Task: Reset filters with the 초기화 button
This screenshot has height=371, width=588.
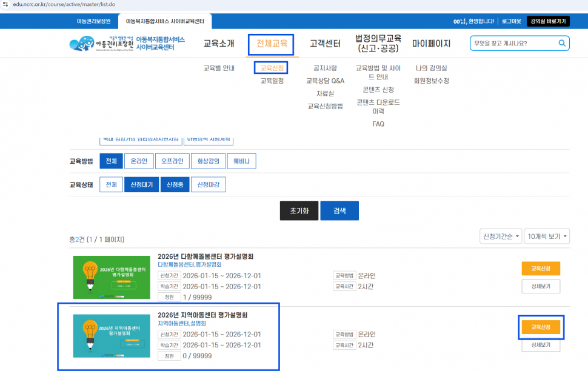Action: tap(299, 211)
